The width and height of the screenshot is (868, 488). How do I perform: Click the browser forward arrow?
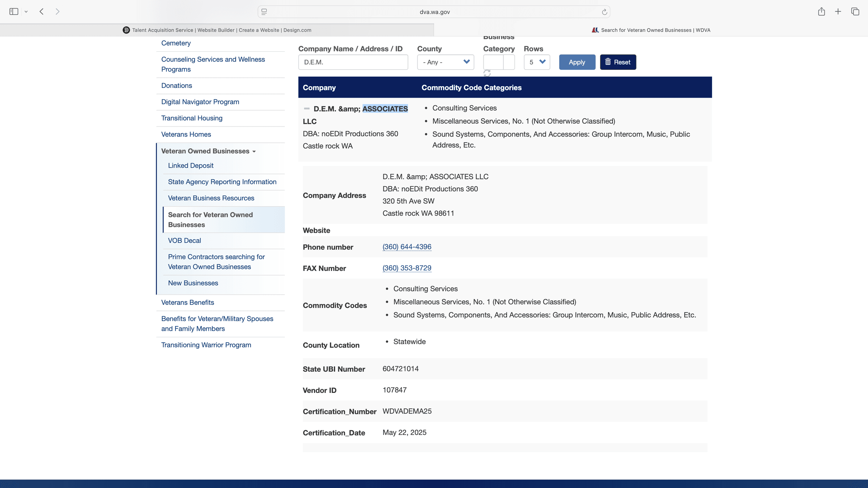(x=58, y=12)
